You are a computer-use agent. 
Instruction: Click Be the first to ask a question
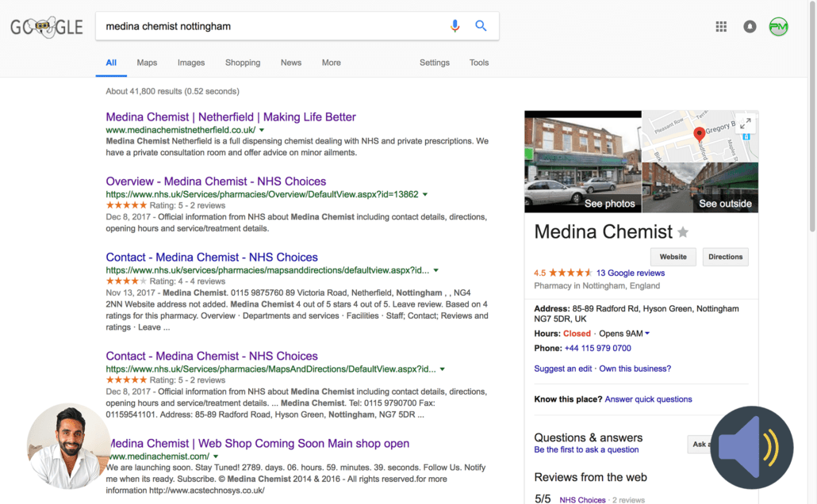tap(586, 450)
